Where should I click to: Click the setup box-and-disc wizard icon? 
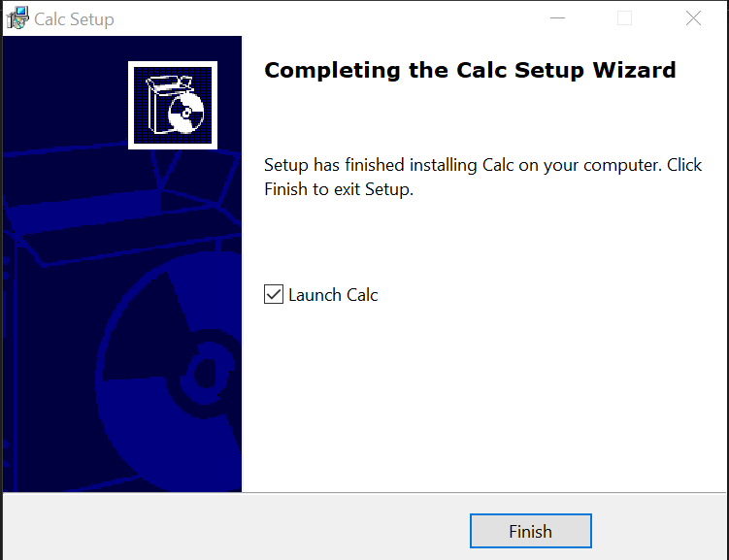point(172,105)
